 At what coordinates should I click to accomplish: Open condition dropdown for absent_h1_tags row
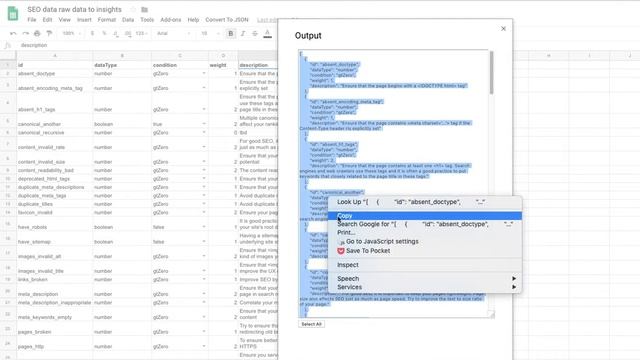(204, 109)
